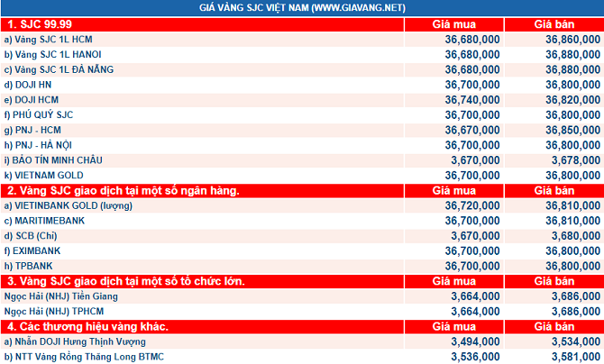
Task: Click sell price of PNJ - HÀ NỘI
Action: tap(572, 145)
